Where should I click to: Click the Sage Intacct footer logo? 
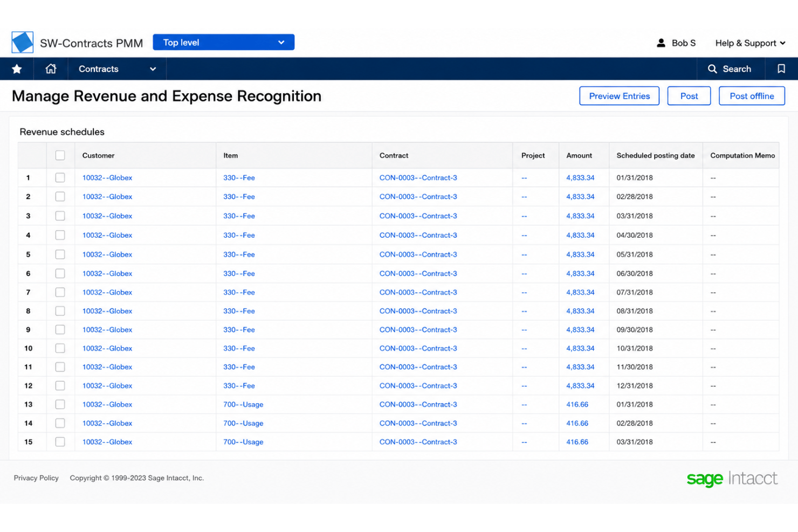point(732,479)
